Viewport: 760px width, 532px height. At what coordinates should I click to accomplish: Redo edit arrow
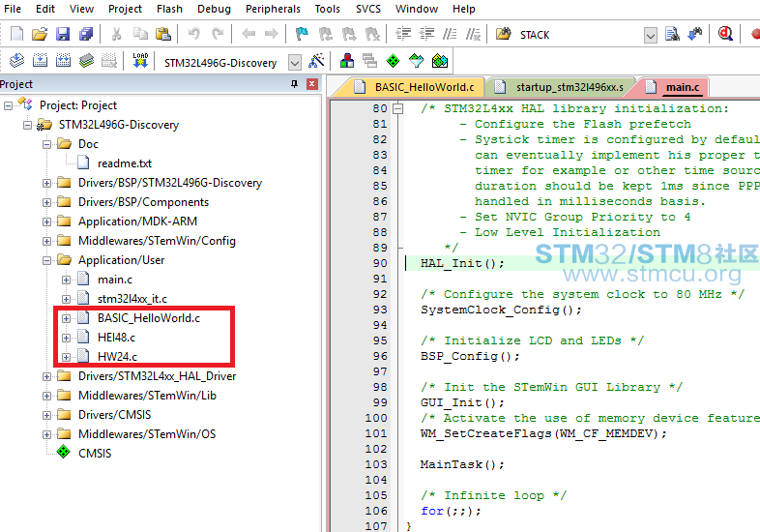[218, 34]
